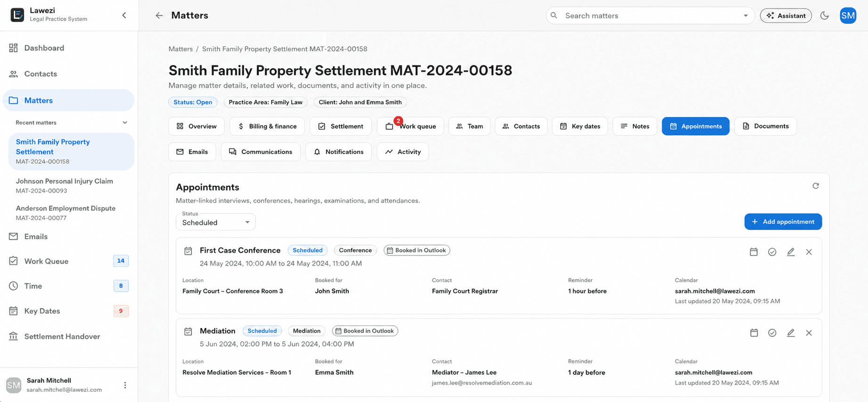Click the Lawezi logo icon
Screen dimensions: 868x402
pyautogui.click(x=17, y=15)
